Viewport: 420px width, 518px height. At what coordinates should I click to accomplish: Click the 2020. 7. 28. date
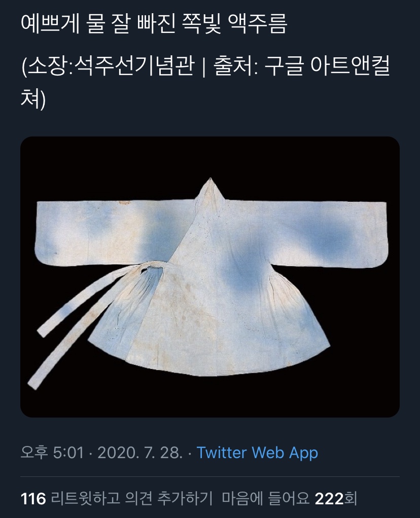pos(140,453)
